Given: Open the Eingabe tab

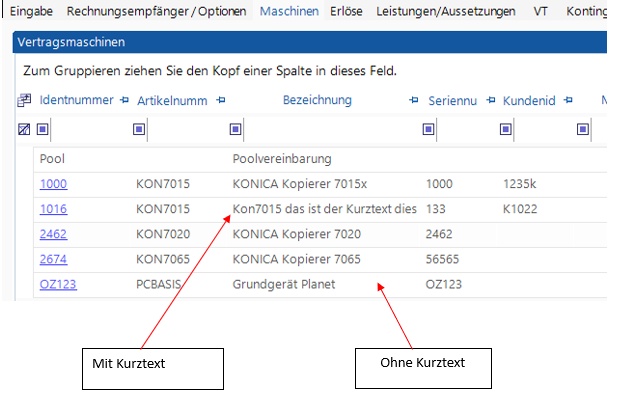Looking at the screenshot, I should pos(31,11).
